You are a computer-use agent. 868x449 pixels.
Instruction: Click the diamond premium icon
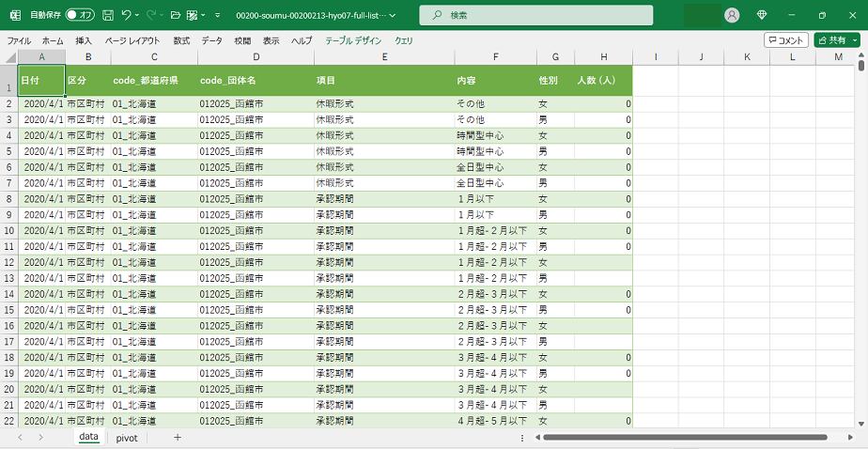761,16
